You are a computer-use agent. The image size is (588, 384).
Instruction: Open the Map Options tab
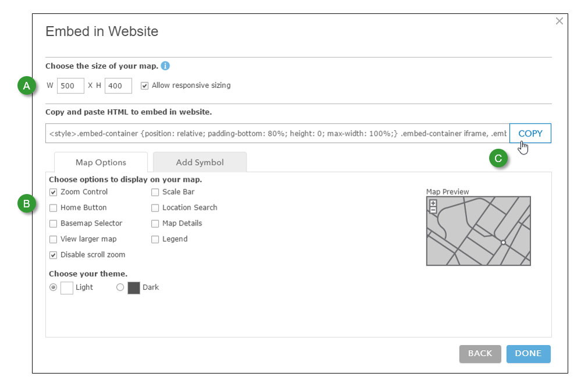click(101, 163)
